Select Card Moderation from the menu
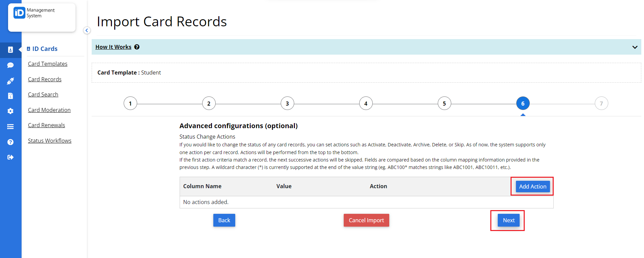The width and height of the screenshot is (644, 258). (x=49, y=110)
